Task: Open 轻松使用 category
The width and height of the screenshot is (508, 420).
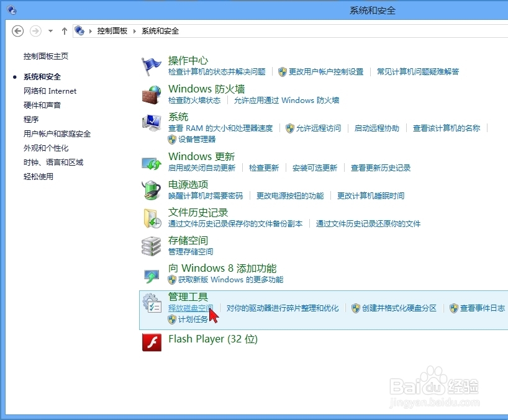Action: [x=39, y=176]
